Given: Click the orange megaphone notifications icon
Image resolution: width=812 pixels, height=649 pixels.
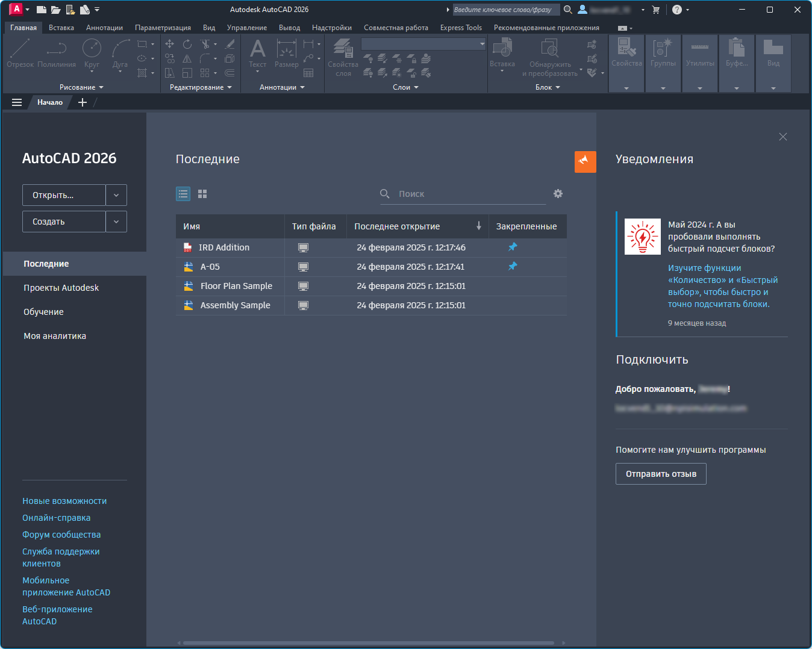Looking at the screenshot, I should click(x=586, y=161).
